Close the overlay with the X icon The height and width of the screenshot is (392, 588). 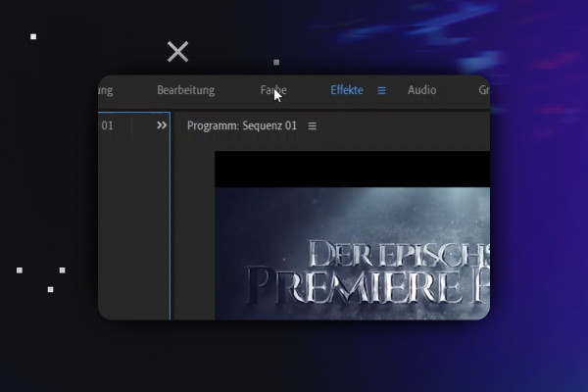pyautogui.click(x=177, y=51)
